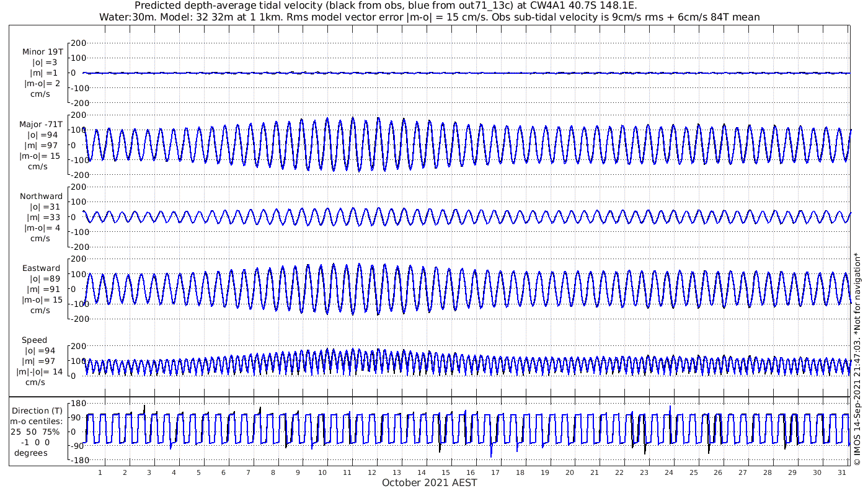868x496 pixels.
Task: Select the "Direction (T)" panel label
Action: 37,411
